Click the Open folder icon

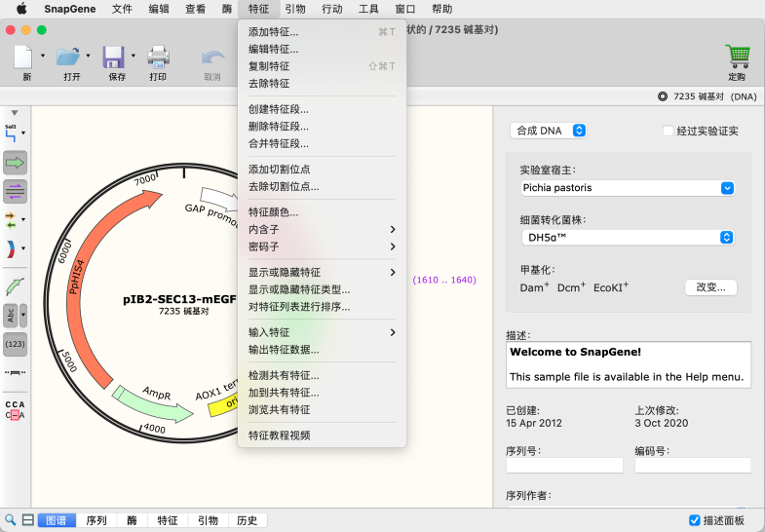coord(68,57)
